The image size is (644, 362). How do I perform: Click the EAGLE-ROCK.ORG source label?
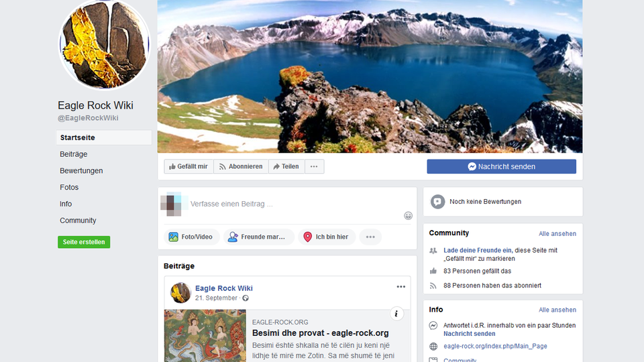tap(280, 322)
